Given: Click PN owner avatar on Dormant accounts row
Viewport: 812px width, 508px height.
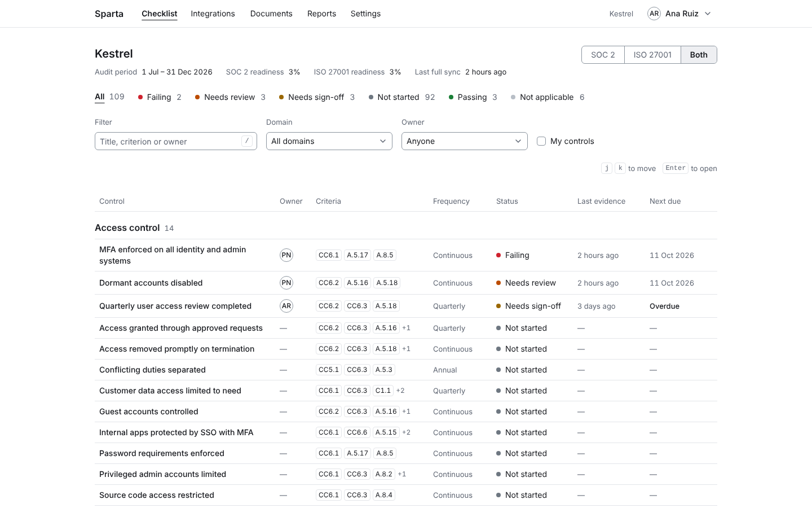Looking at the screenshot, I should pos(286,283).
